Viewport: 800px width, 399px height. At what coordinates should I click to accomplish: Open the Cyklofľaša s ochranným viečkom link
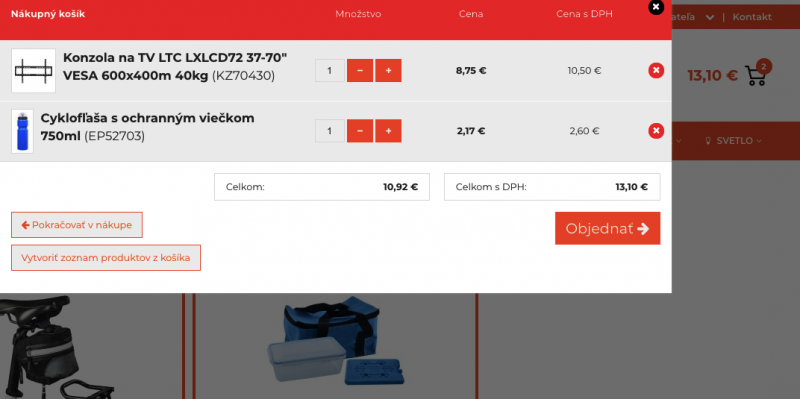pyautogui.click(x=147, y=127)
